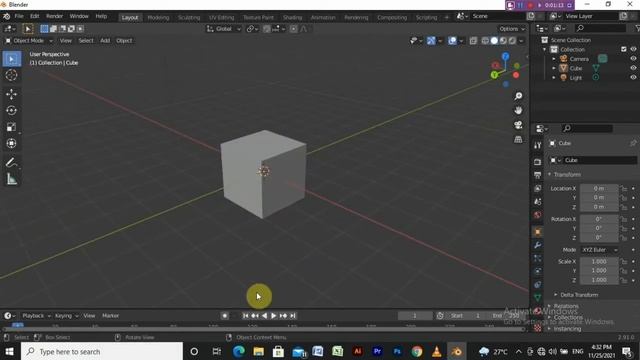Image resolution: width=640 pixels, height=360 pixels.
Task: Switch perspective/orthographic grid icon
Action: pos(518,140)
